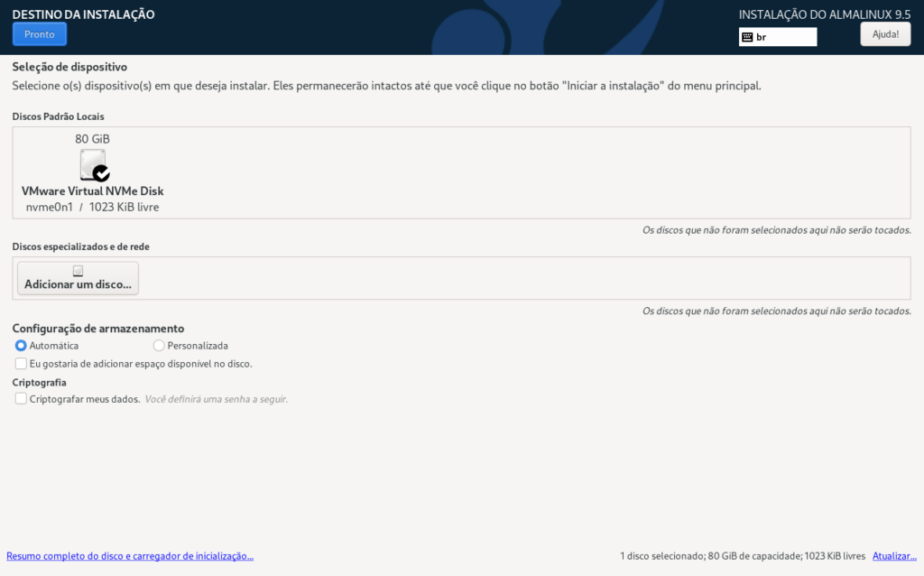Screen dimensions: 924x576
Task: Click the Discos especializados e de rede label
Action: click(x=80, y=246)
